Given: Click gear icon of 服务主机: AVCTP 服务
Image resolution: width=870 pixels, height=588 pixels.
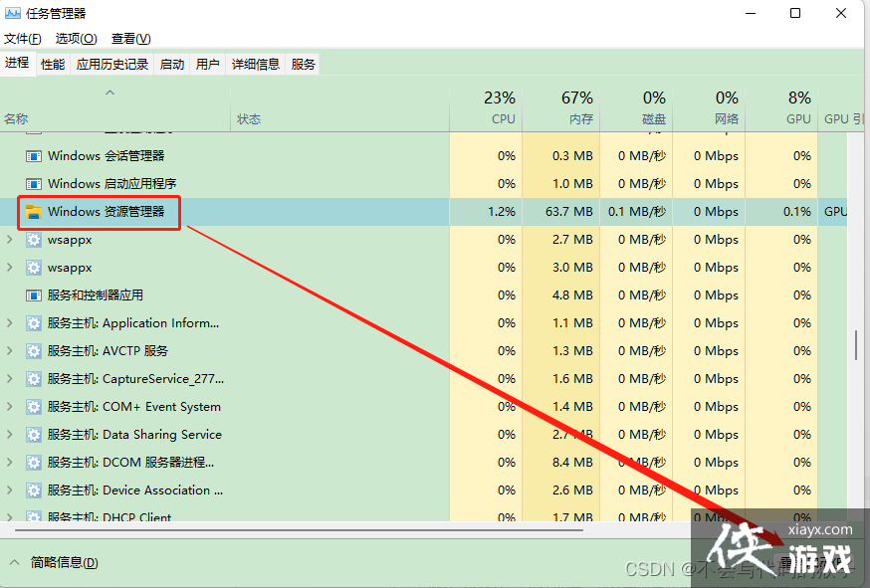Looking at the screenshot, I should pyautogui.click(x=34, y=351).
